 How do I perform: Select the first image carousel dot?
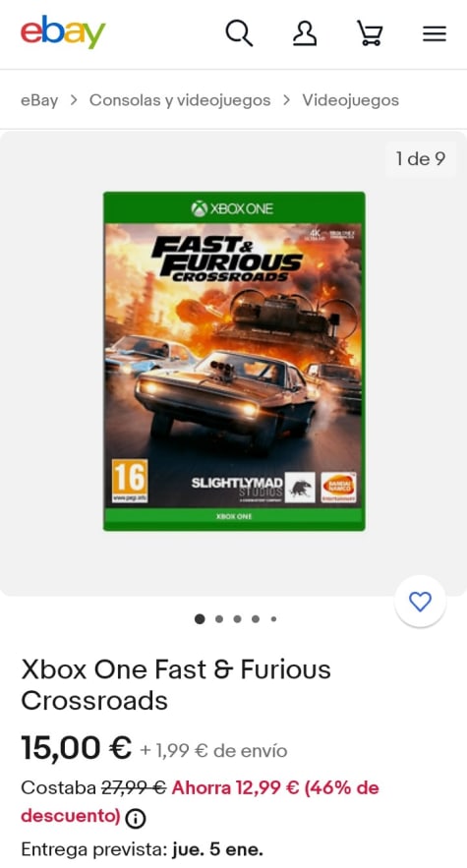pos(200,619)
